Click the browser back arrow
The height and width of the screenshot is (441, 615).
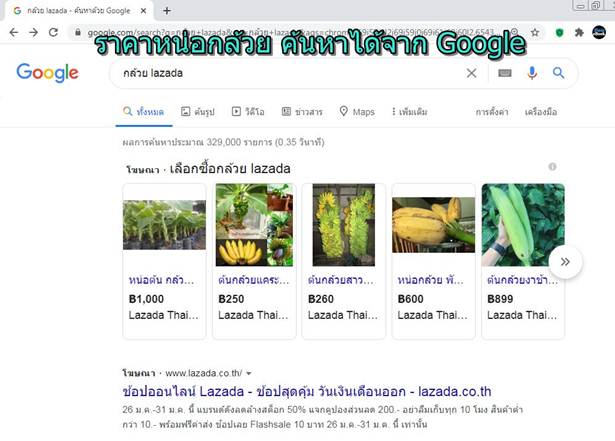pos(14,33)
